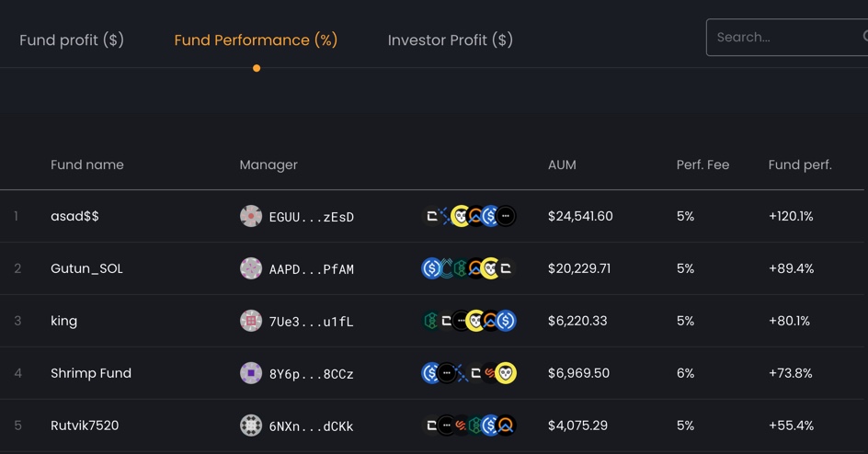
Task: Click into the Search field
Action: tap(782, 38)
